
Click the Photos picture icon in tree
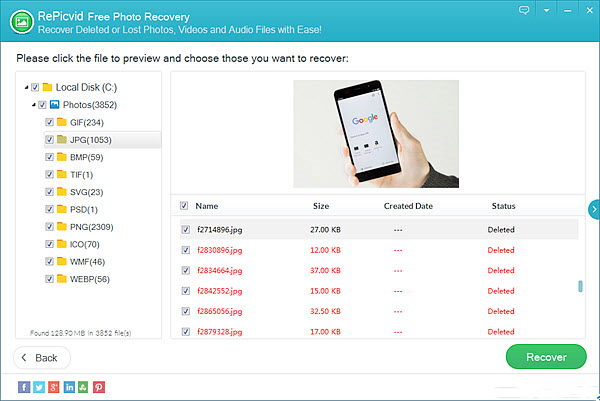coord(55,104)
